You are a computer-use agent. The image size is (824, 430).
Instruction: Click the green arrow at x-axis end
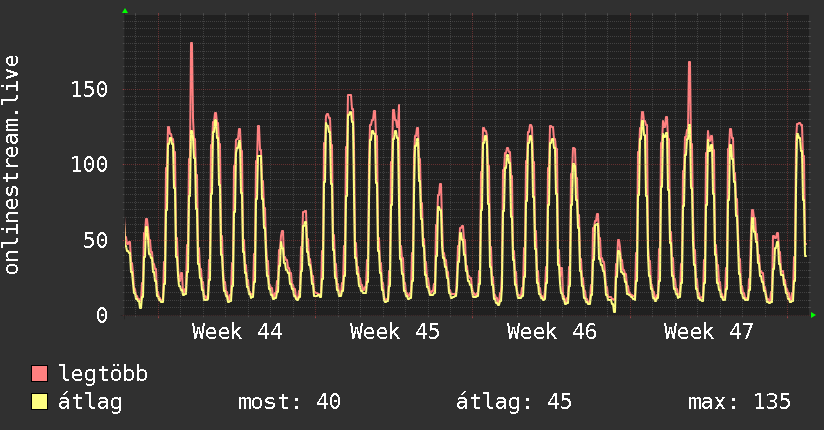tap(813, 315)
